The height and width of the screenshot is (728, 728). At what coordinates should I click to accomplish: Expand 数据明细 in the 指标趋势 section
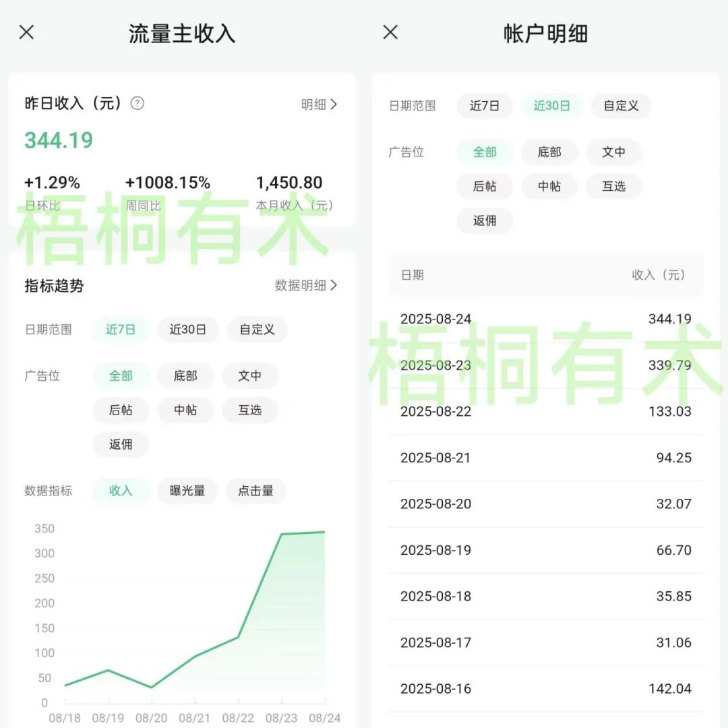click(305, 285)
